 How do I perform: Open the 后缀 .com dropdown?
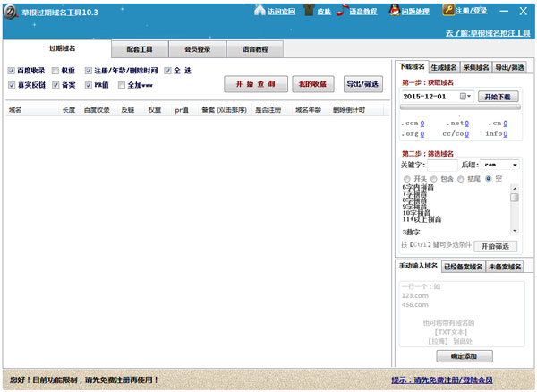(499, 165)
